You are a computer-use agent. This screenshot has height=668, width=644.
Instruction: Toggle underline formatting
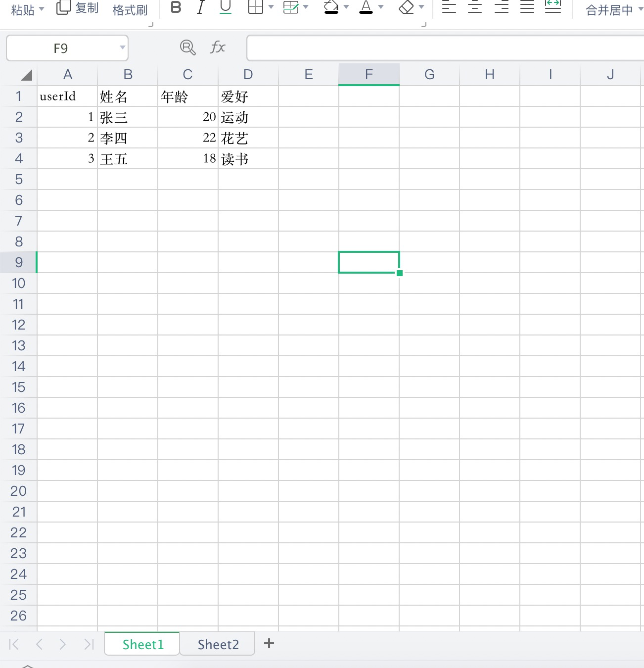point(226,6)
